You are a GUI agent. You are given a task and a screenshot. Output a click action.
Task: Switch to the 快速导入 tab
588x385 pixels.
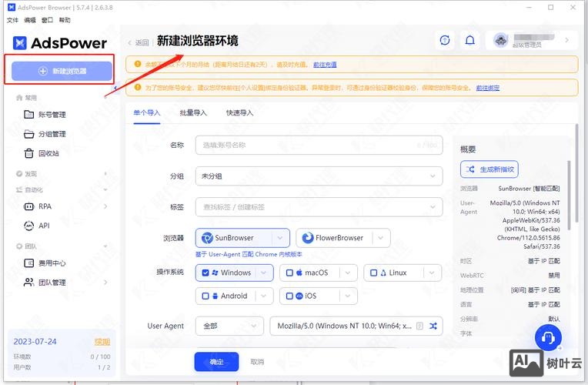pos(239,112)
